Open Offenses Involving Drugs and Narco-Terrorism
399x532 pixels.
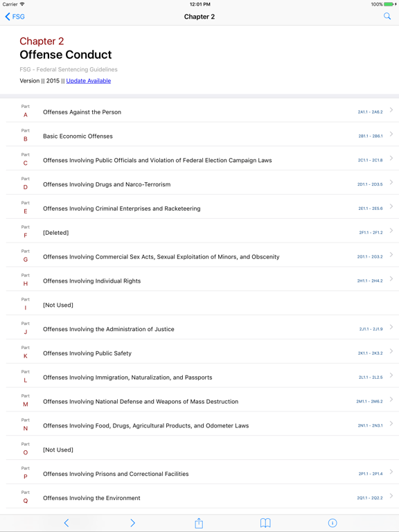point(199,183)
